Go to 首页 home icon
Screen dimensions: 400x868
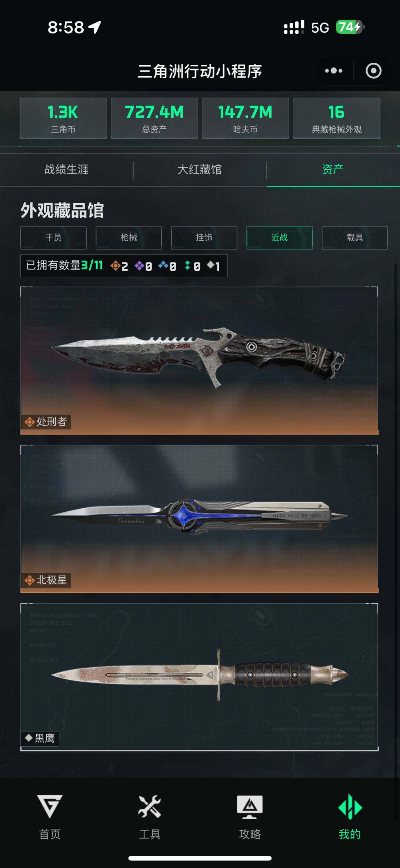tap(50, 806)
